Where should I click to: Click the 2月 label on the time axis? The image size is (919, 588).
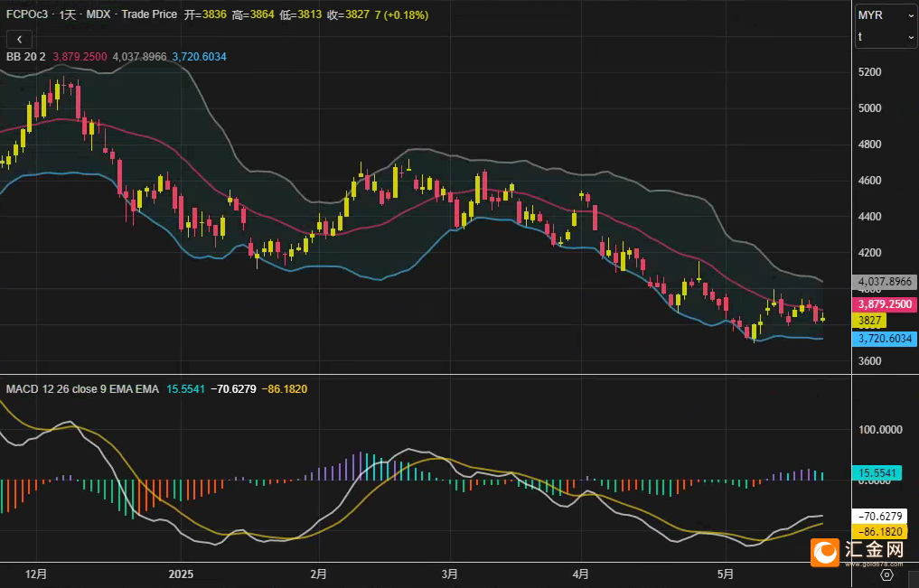click(318, 574)
